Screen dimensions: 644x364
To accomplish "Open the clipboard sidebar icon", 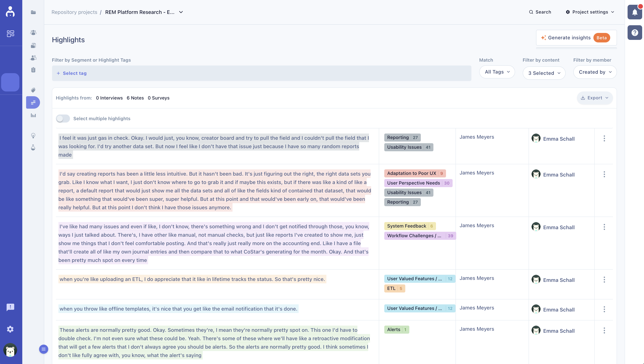I will pyautogui.click(x=33, y=70).
